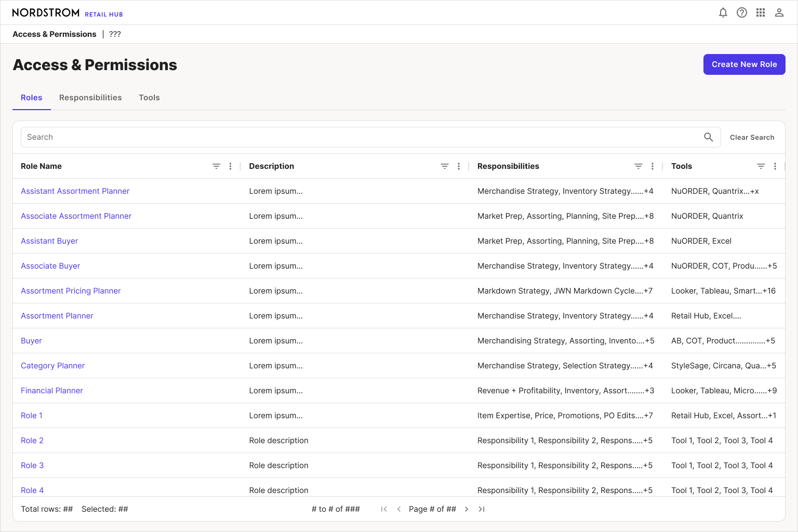Click the Nordstrom Retail Hub logo
Image resolution: width=798 pixels, height=532 pixels.
tap(68, 12)
